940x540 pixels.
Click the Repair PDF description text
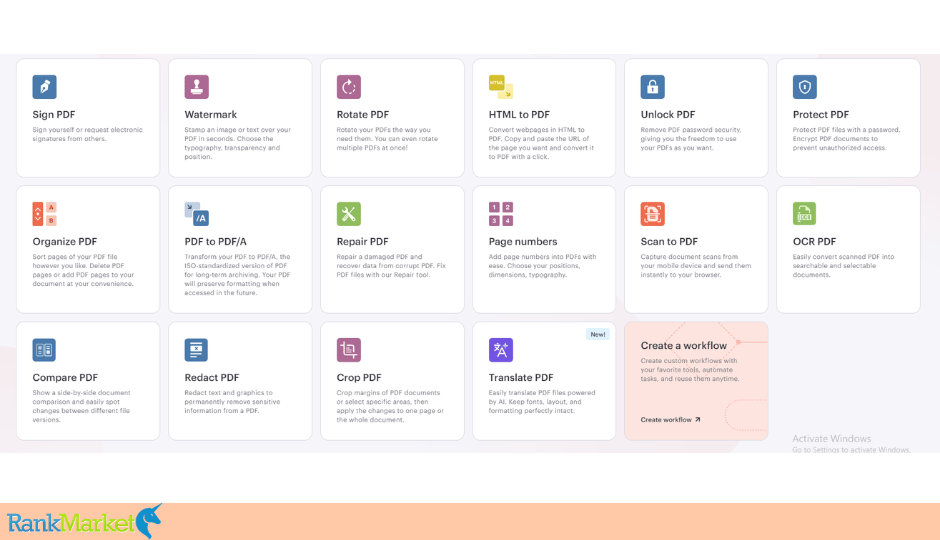point(391,266)
